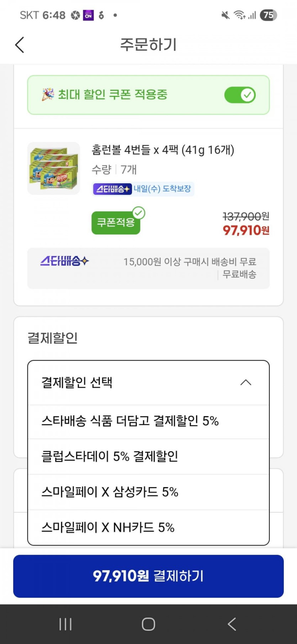
Task: Select 스타배송 식품 더담고 결제할인 5%
Action: tap(130, 421)
